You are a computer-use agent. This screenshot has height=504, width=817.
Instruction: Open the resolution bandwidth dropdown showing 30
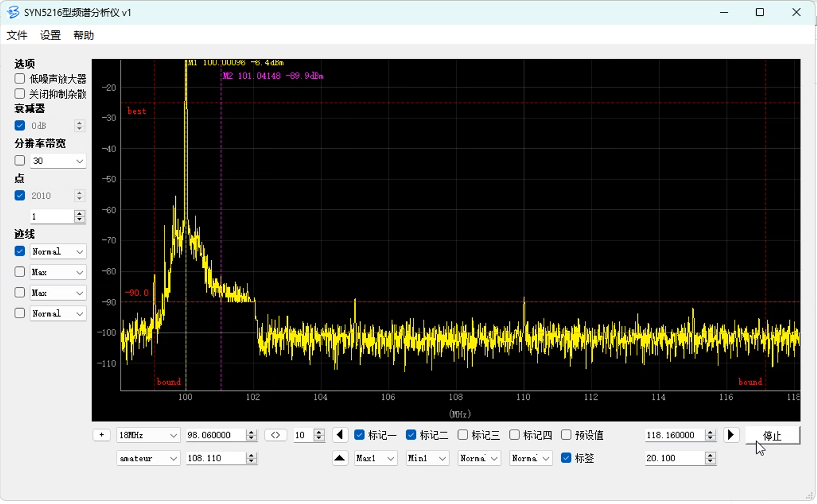(58, 160)
